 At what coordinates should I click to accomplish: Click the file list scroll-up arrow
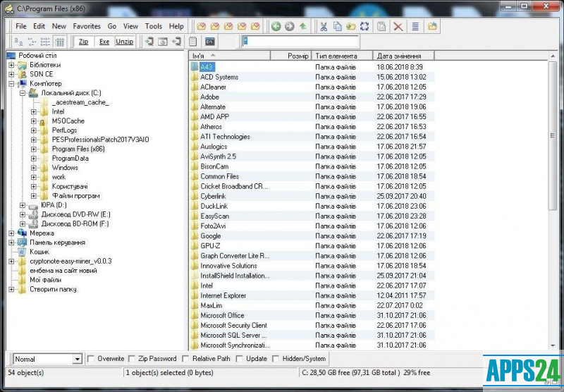[x=553, y=56]
